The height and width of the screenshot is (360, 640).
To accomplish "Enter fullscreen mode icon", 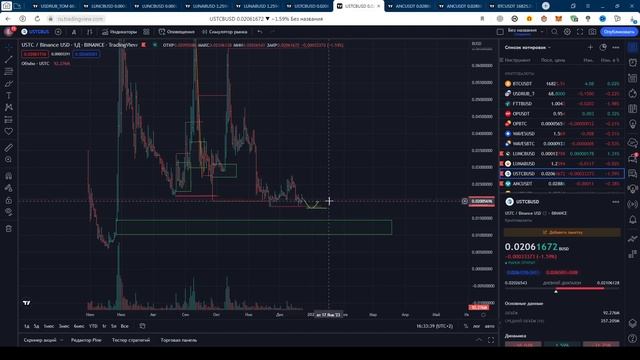I will point(580,32).
